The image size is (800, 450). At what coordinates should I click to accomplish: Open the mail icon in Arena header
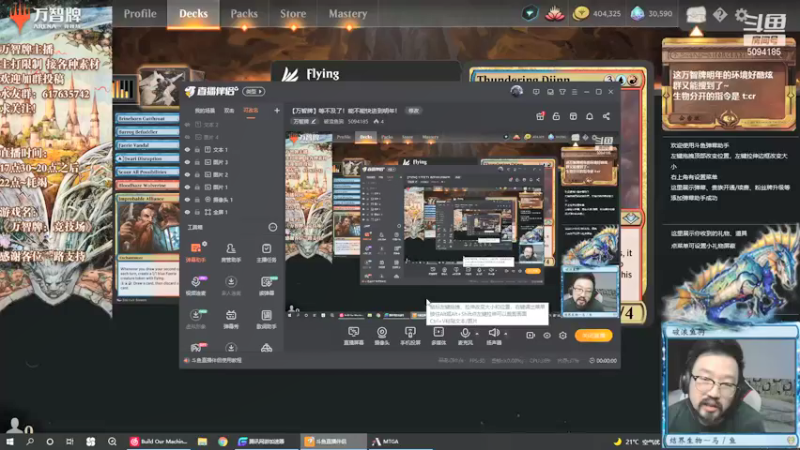coord(696,15)
